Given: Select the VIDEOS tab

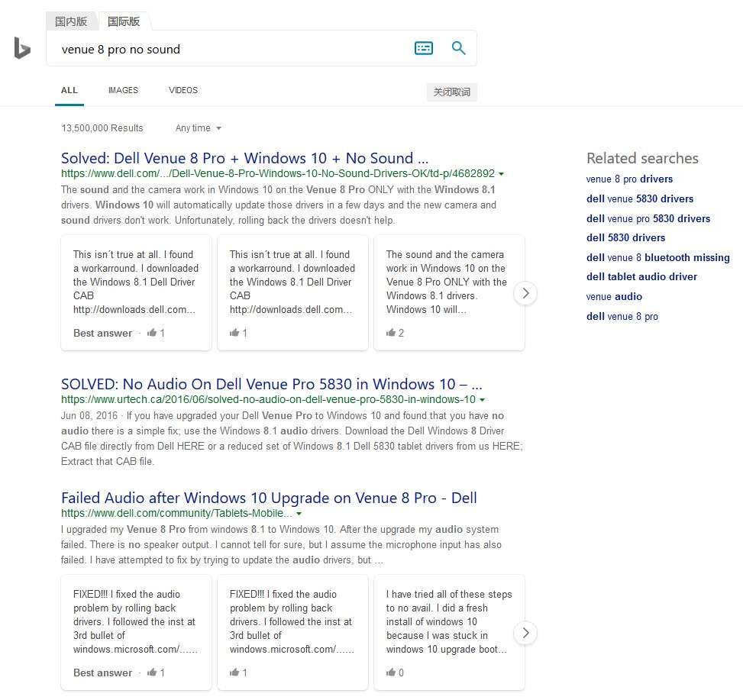Looking at the screenshot, I should (183, 90).
